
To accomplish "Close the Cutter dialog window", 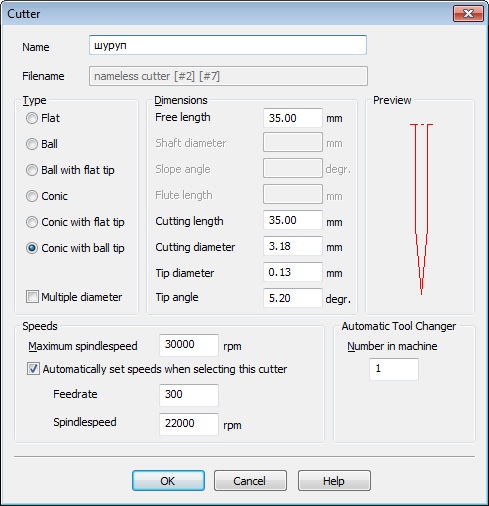I will click(468, 14).
